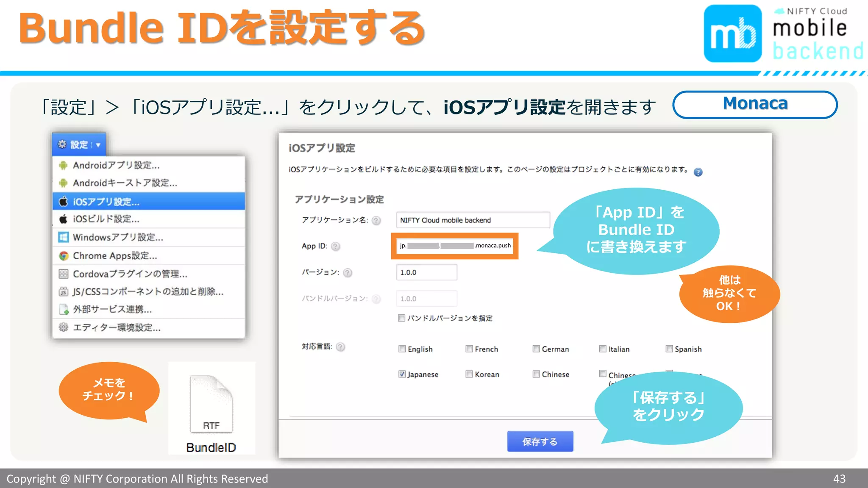Open JS/CSSコンポーネントの追加と削除... entry

[x=149, y=291]
